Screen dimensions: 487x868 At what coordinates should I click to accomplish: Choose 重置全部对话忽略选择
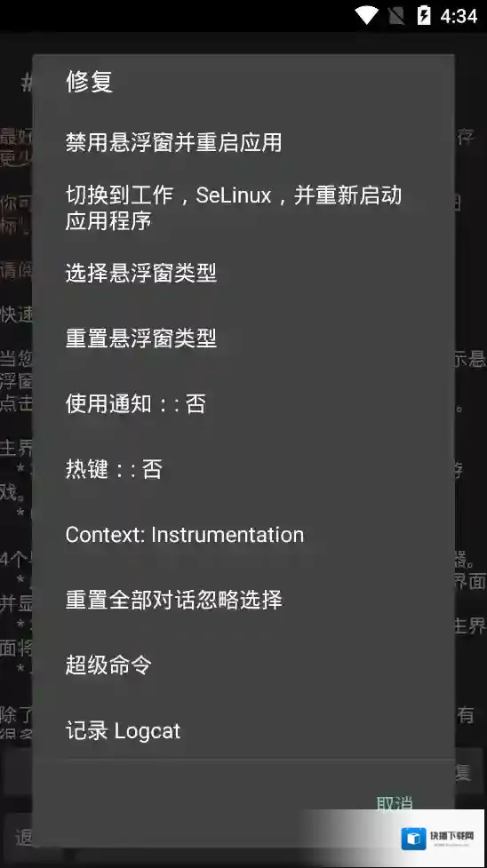coord(244,600)
